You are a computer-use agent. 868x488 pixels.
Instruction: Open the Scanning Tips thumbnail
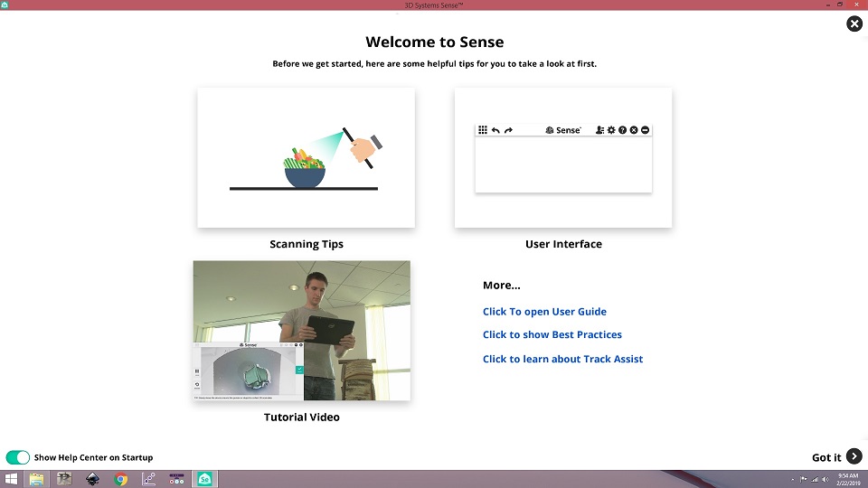click(307, 157)
